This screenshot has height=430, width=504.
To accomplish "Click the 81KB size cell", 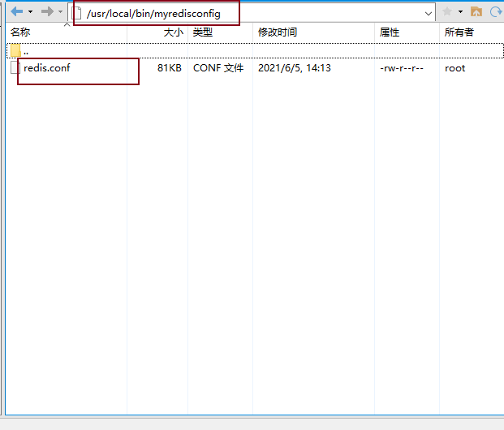I will pos(169,68).
